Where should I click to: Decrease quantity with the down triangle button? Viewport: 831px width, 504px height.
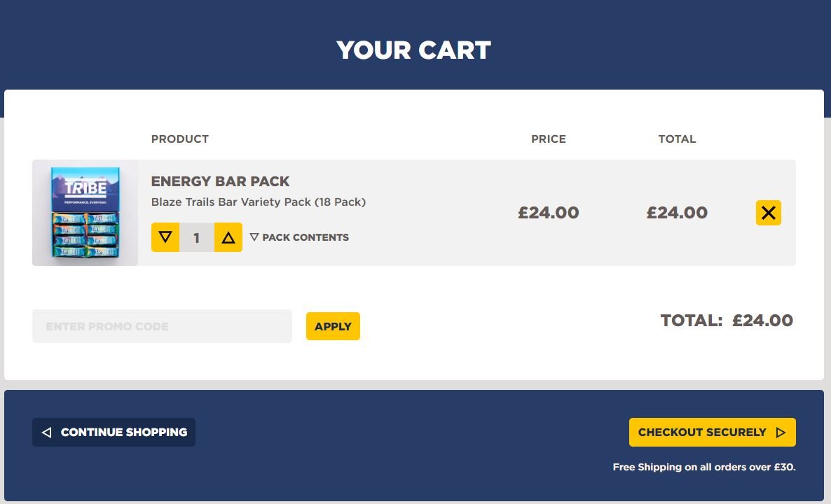coord(165,237)
